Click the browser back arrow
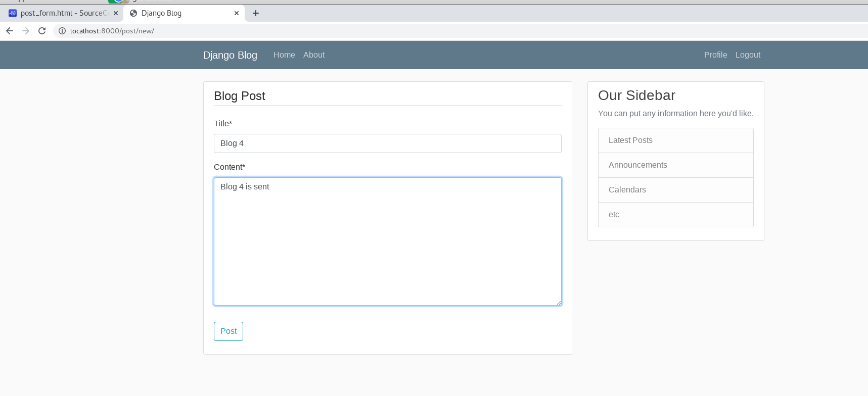The height and width of the screenshot is (396, 868). coord(10,31)
